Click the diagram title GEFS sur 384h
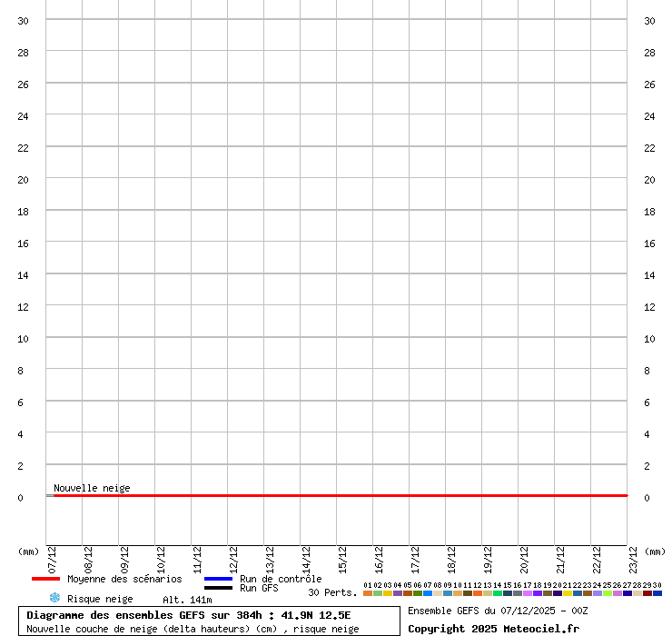Screen dimensions: 672x636 tap(189, 615)
